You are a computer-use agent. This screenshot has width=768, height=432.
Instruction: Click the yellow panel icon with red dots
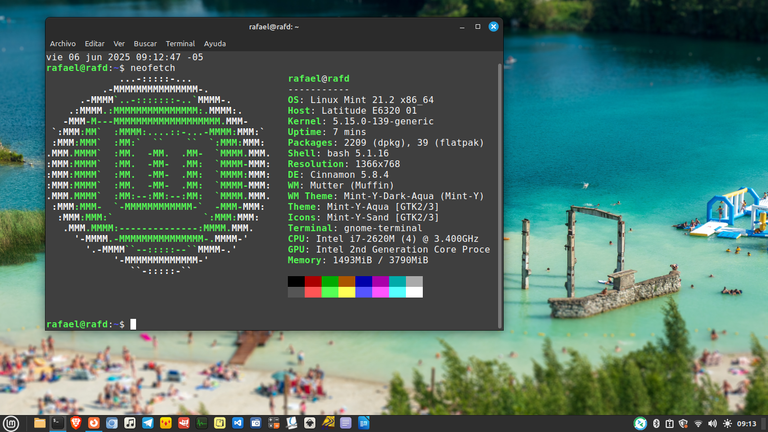[x=166, y=423]
